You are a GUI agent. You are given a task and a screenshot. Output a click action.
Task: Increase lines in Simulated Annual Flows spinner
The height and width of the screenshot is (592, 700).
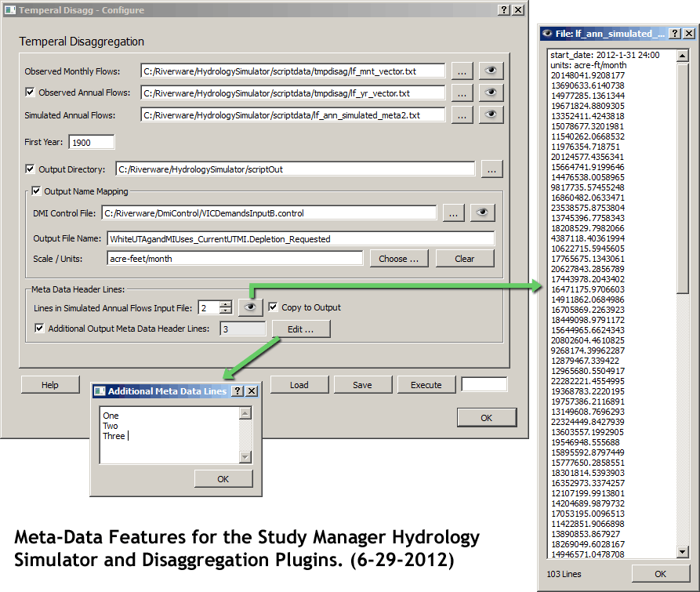point(227,304)
